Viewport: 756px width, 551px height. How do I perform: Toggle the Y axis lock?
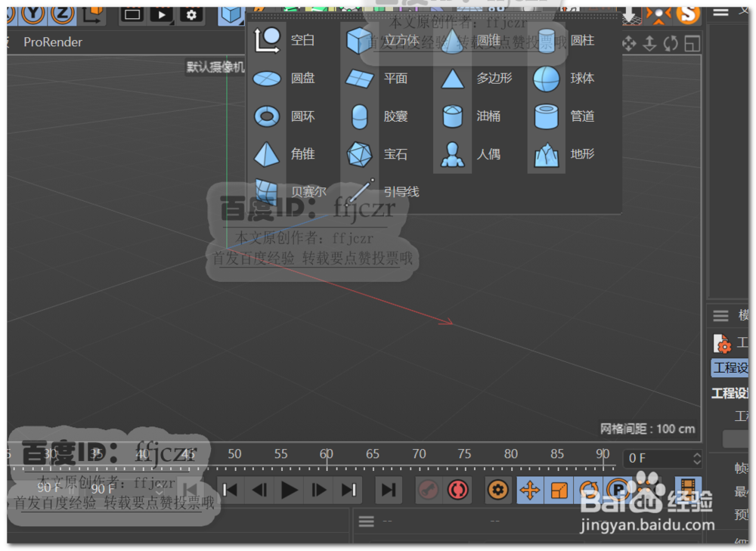coord(33,14)
